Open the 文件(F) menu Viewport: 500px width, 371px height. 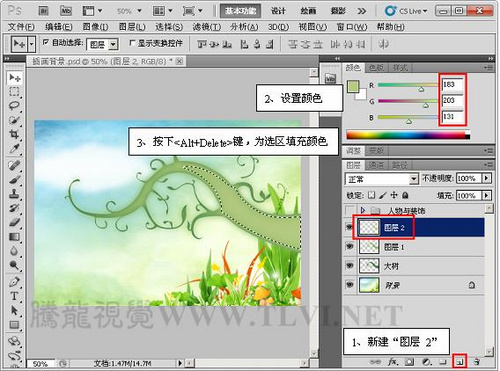coord(21,27)
